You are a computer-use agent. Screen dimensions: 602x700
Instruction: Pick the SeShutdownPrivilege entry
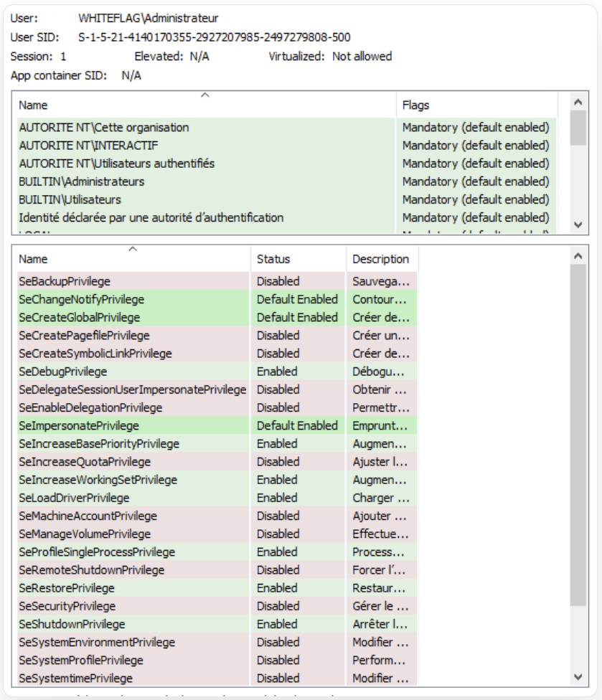coord(72,624)
